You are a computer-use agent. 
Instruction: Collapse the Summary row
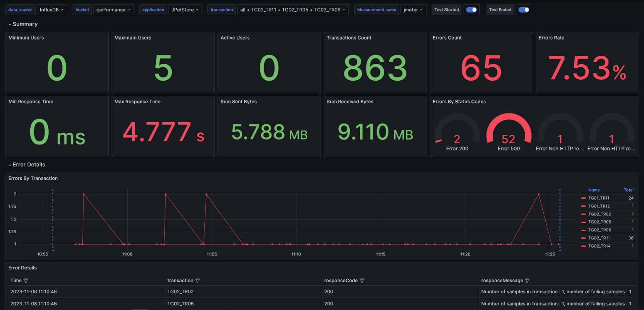tap(23, 24)
